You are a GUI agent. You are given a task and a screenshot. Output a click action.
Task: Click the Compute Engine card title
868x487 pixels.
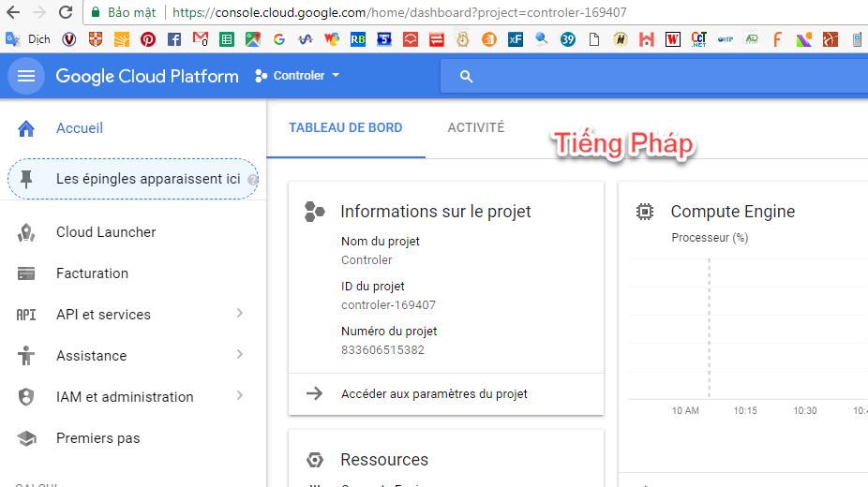coord(733,212)
